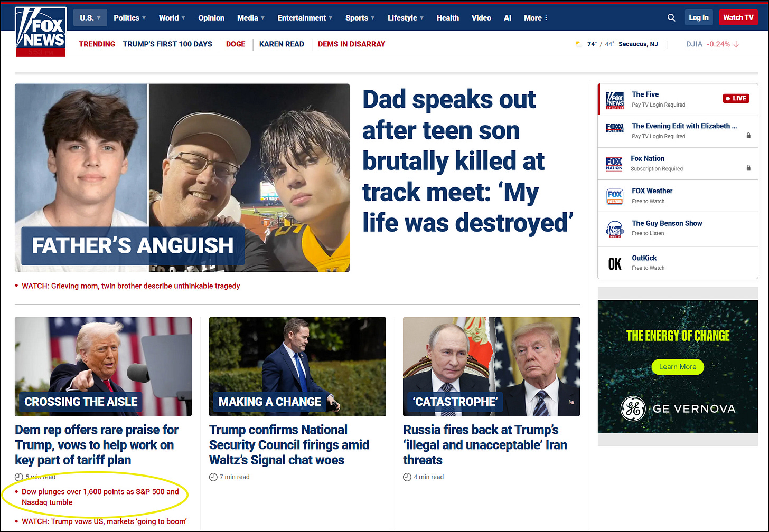Image resolution: width=769 pixels, height=532 pixels.
Task: Click the FOX Weather logo icon
Action: click(615, 196)
